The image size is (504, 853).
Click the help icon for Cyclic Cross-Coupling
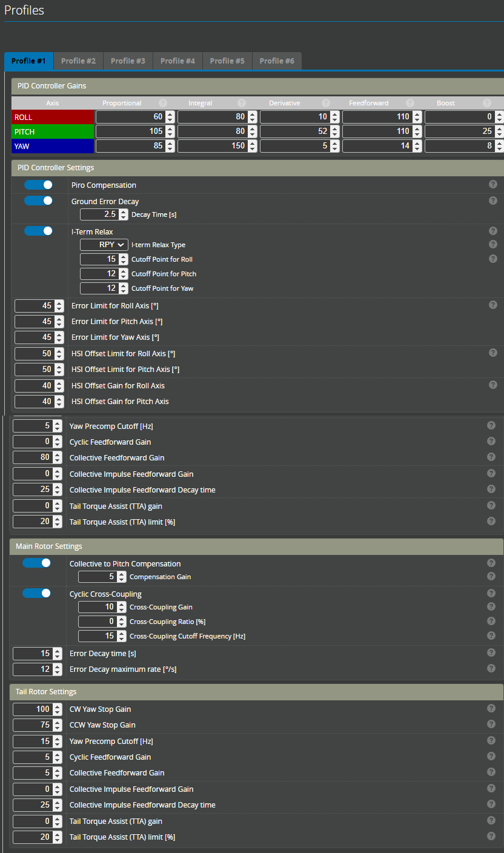tap(491, 592)
